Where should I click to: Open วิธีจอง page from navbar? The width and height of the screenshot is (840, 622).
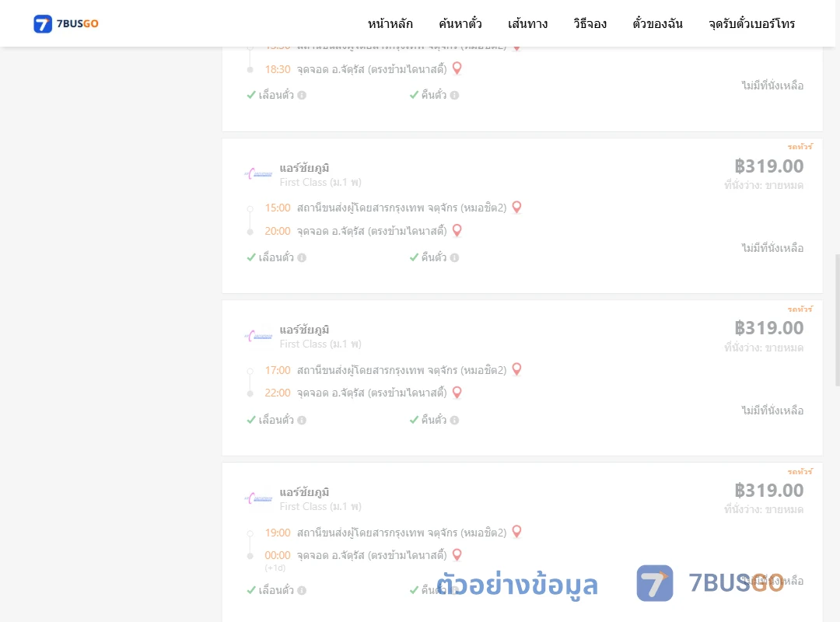(x=590, y=23)
